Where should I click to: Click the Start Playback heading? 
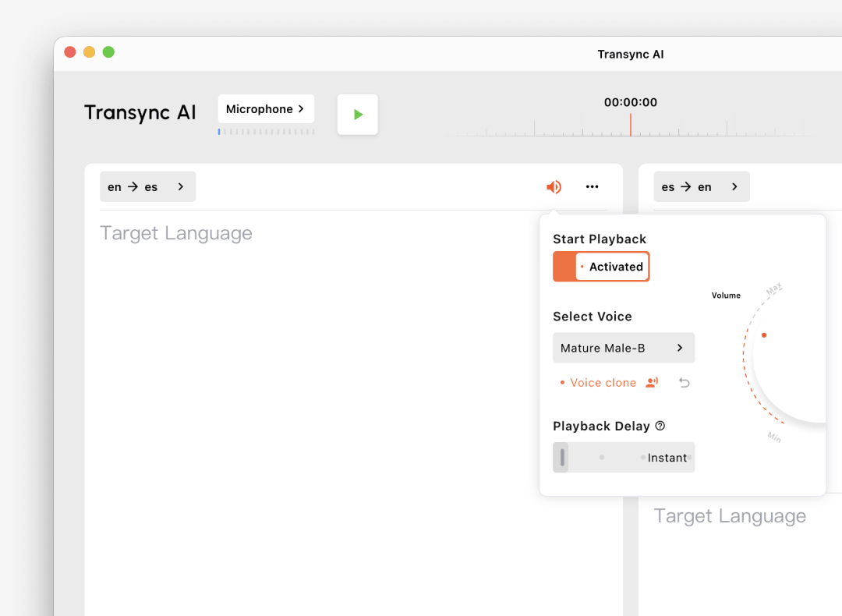[600, 239]
